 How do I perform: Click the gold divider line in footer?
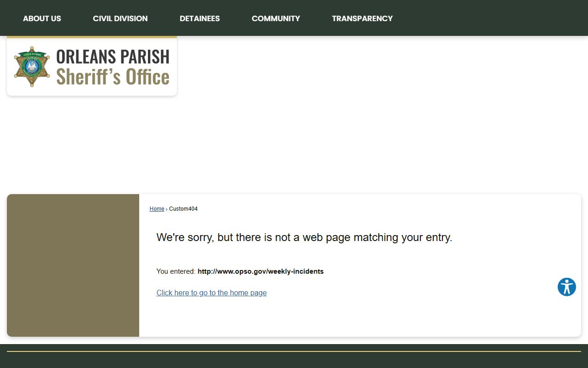tap(294, 351)
